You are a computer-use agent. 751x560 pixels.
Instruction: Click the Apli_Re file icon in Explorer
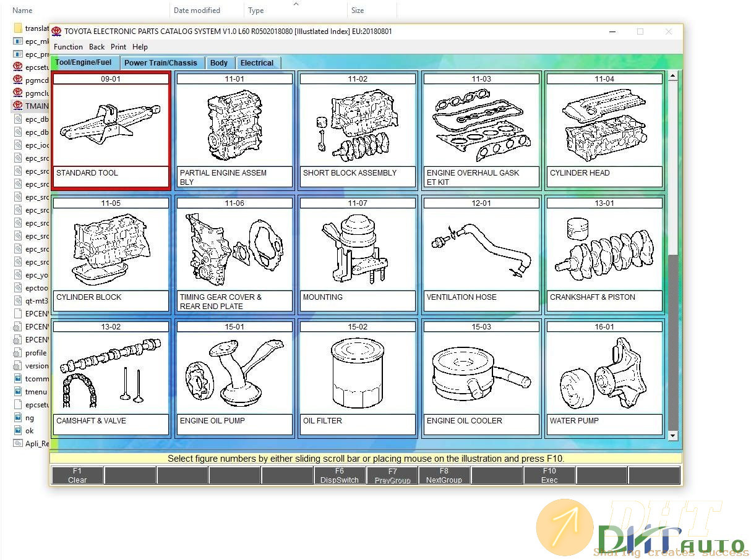coord(18,443)
